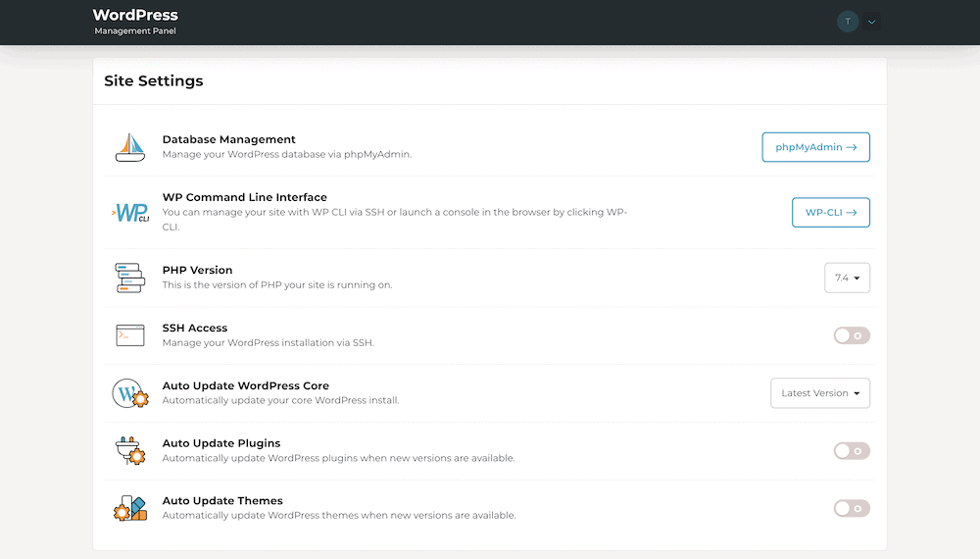Click the SSH Access terminal window icon
The width and height of the screenshot is (980, 559).
point(129,335)
